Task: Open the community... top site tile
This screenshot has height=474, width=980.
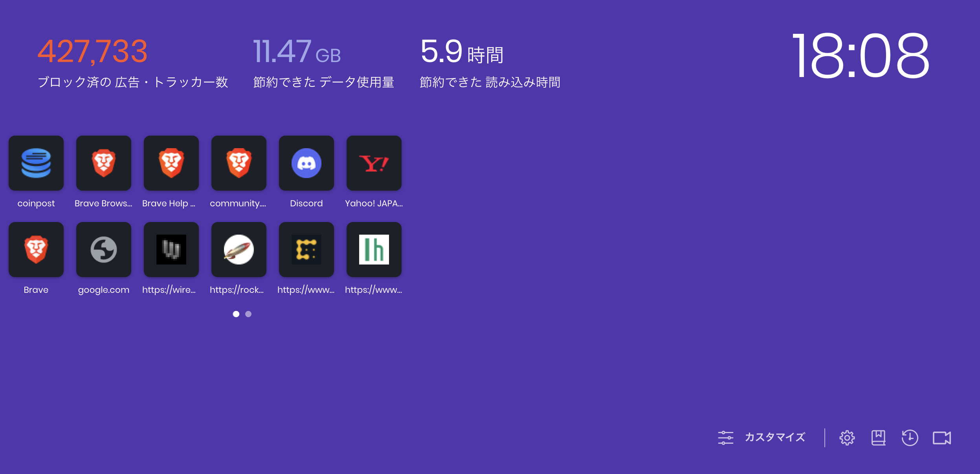Action: [x=239, y=163]
